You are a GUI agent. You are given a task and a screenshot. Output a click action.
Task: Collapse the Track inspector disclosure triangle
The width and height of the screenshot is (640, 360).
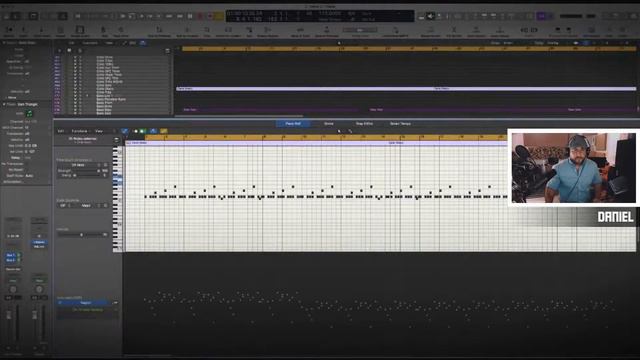(4, 104)
